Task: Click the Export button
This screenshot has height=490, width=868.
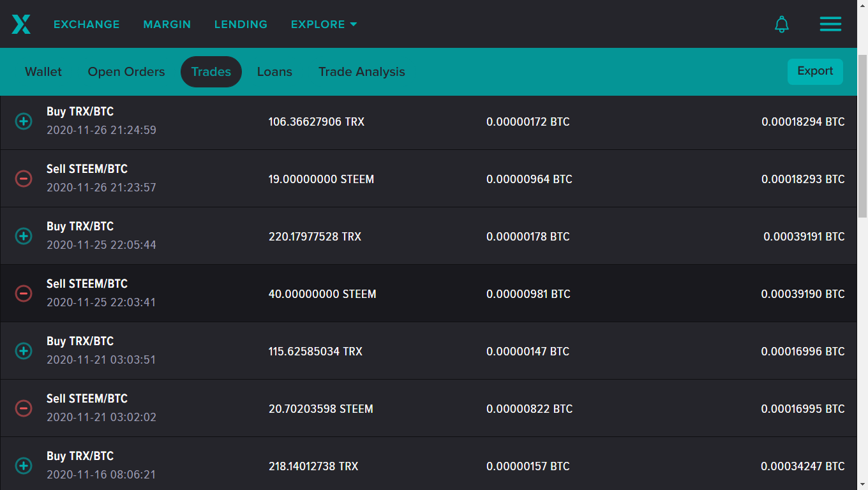Action: [815, 71]
